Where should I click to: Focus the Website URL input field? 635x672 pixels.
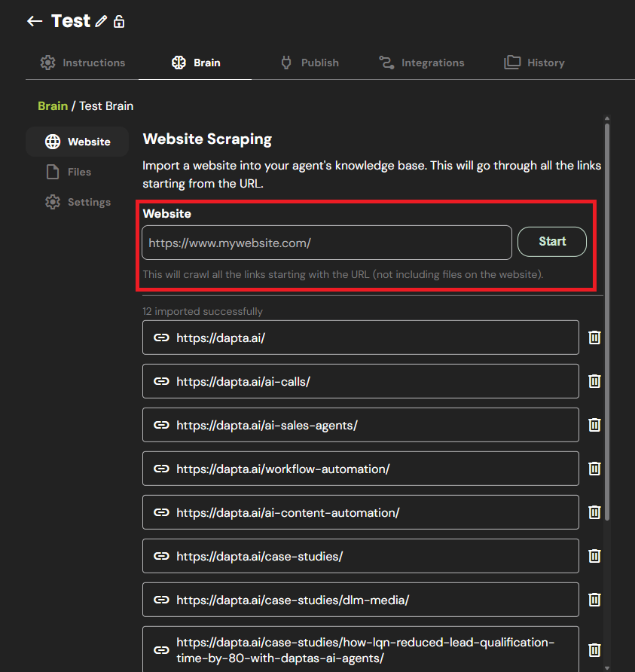(327, 243)
